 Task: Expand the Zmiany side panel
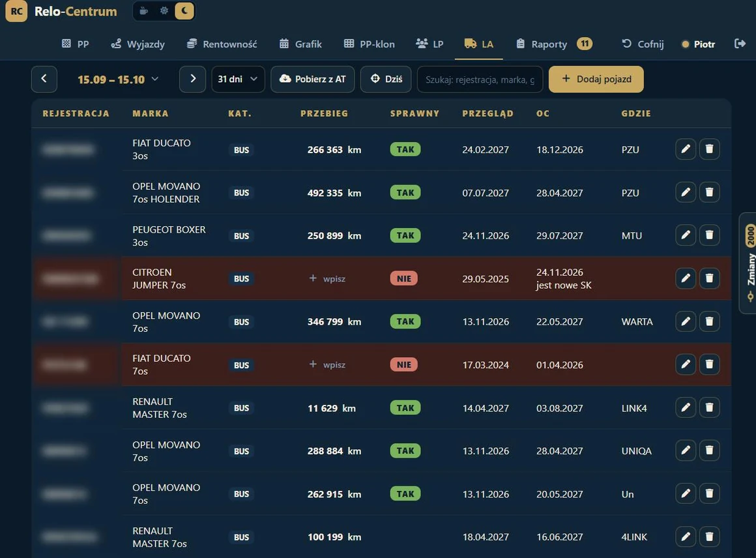click(748, 263)
